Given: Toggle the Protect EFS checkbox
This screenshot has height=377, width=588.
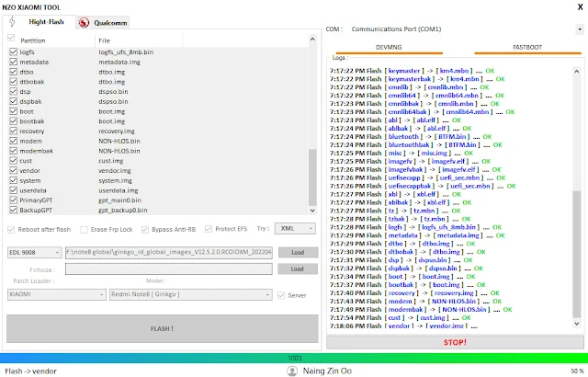Looking at the screenshot, I should (x=209, y=229).
